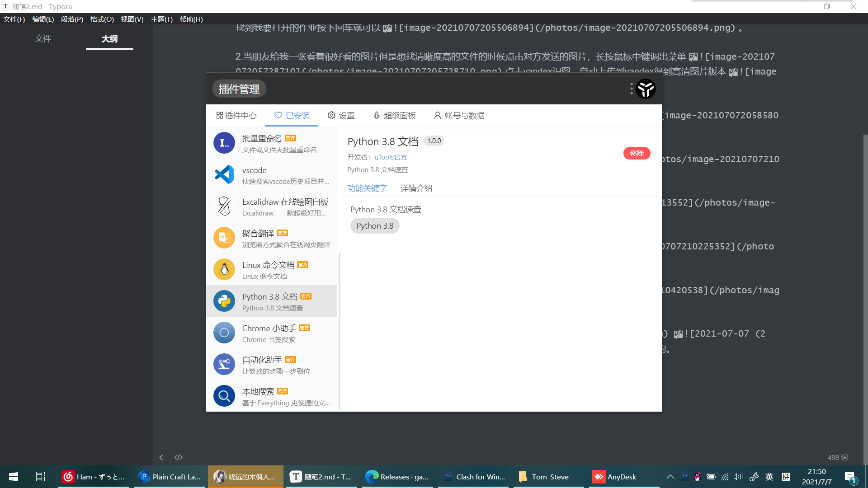Open the three-dot more options menu
868x488 pixels.
631,89
